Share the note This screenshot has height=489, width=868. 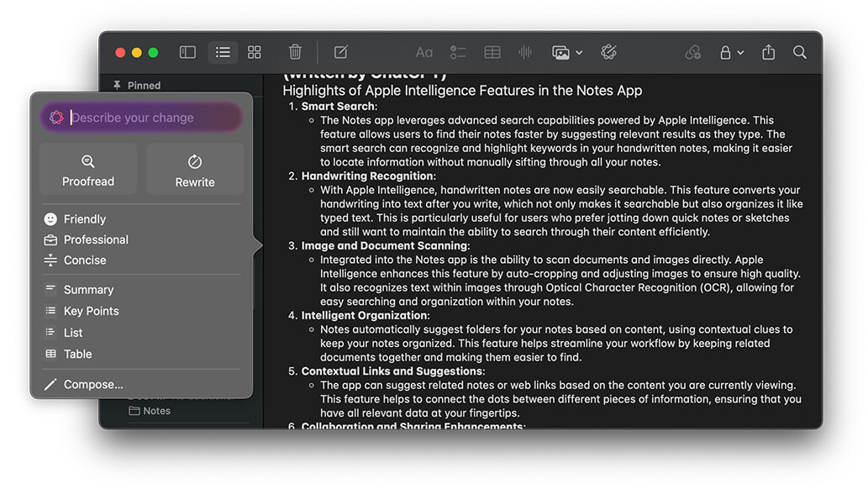tap(768, 52)
